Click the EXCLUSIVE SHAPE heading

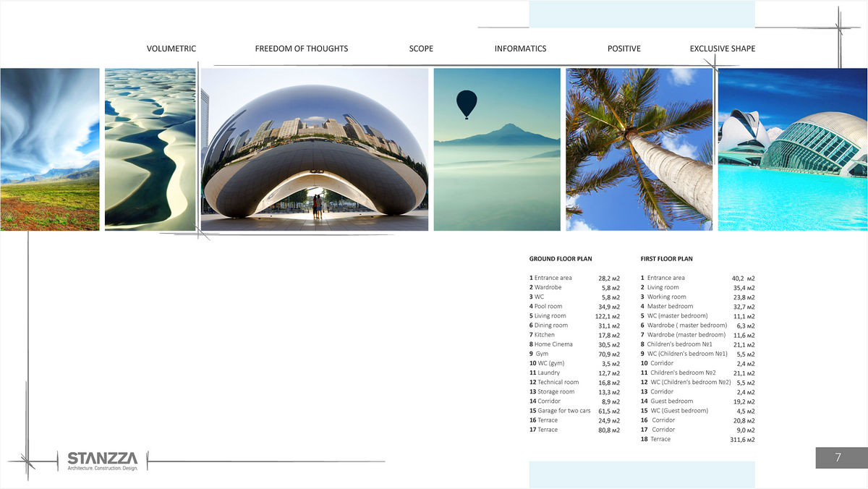pyautogui.click(x=723, y=48)
